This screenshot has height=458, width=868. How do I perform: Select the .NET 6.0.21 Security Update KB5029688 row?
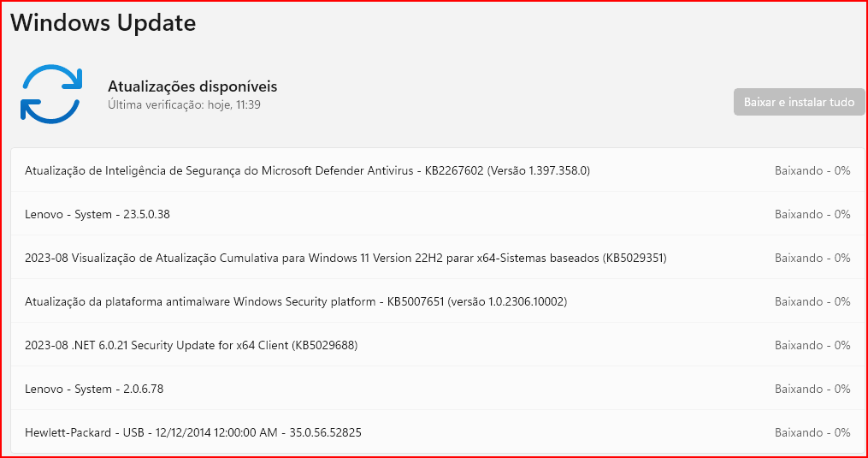point(437,345)
